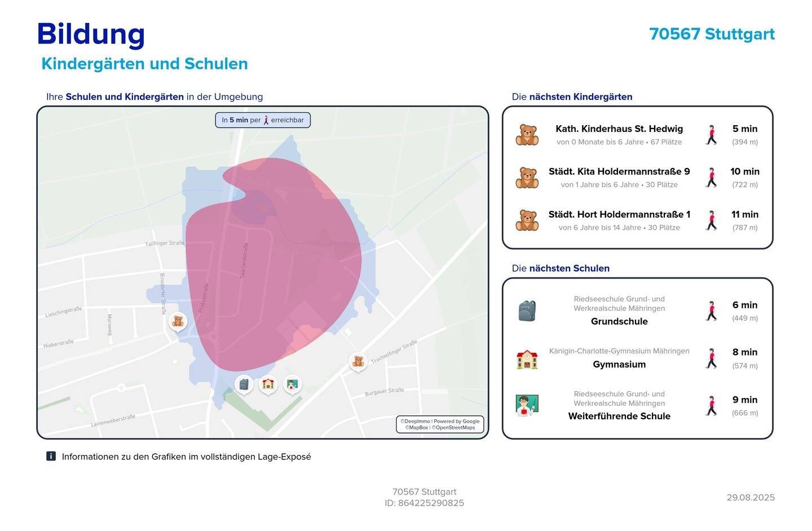Screen dimensions: 812x531
Task: Click the Bildung page heading
Action: (91, 34)
